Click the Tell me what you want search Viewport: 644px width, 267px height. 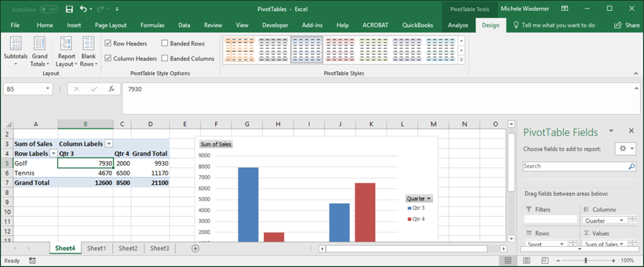pos(554,25)
